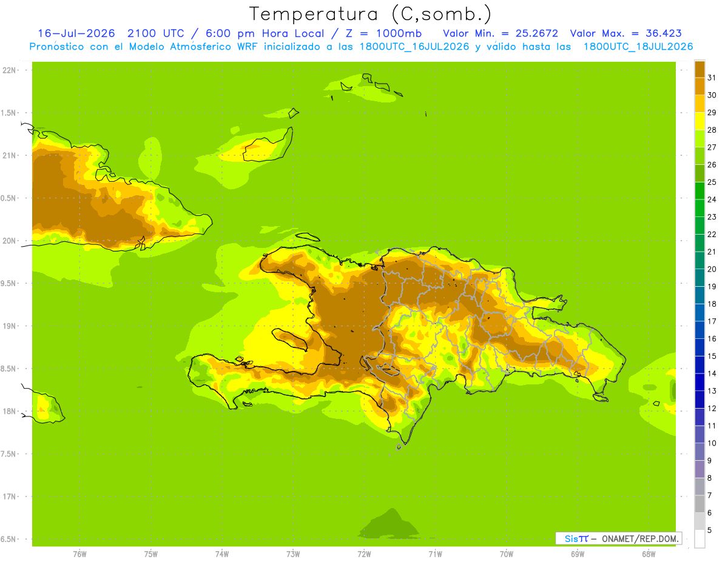Click the colorbar label "7"

click(709, 495)
